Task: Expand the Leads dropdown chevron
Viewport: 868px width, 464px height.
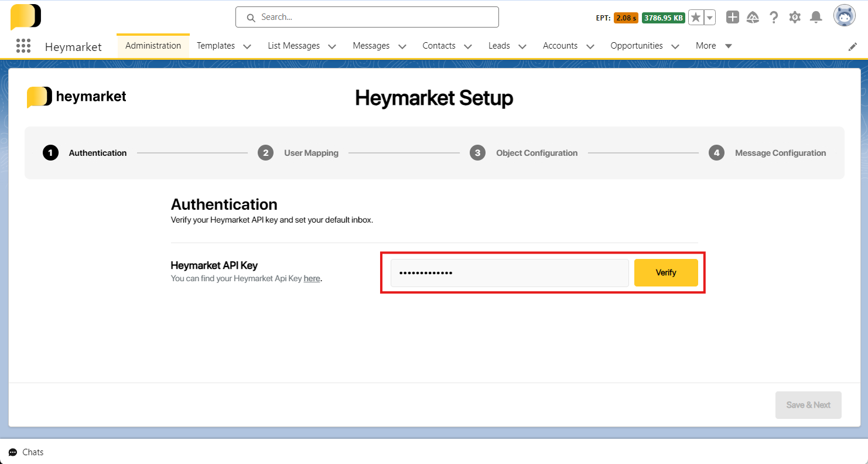Action: tap(522, 46)
